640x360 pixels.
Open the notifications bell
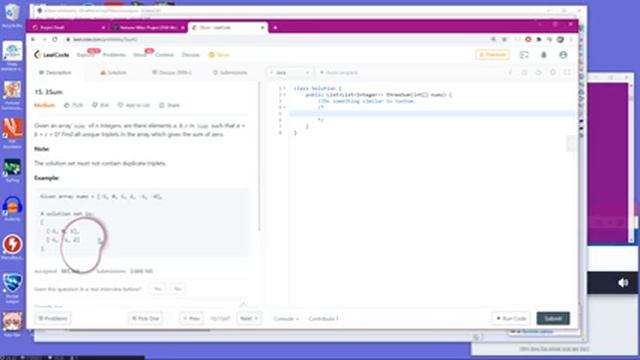(x=544, y=55)
